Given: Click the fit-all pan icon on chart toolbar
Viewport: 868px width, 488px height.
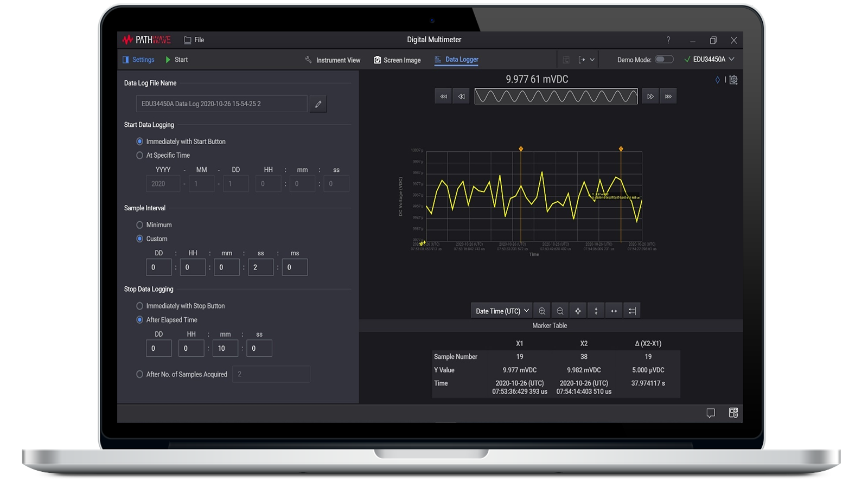Looking at the screenshot, I should (578, 310).
